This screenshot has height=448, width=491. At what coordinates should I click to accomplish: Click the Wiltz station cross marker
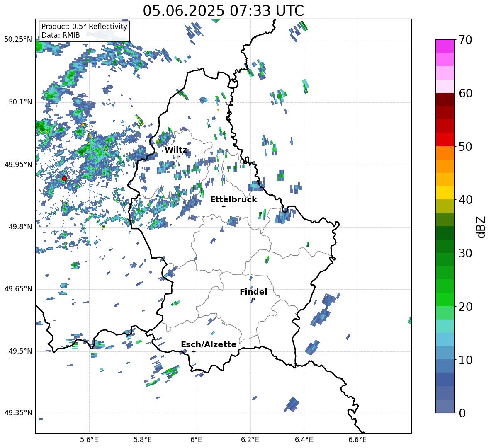coord(178,157)
